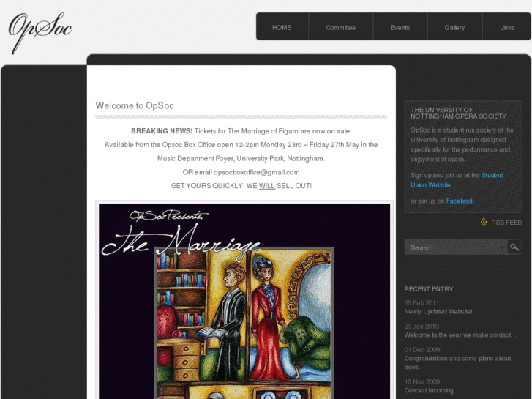This screenshot has height=399, width=532.
Task: Click the 26 Feb 2011 date
Action: point(422,303)
